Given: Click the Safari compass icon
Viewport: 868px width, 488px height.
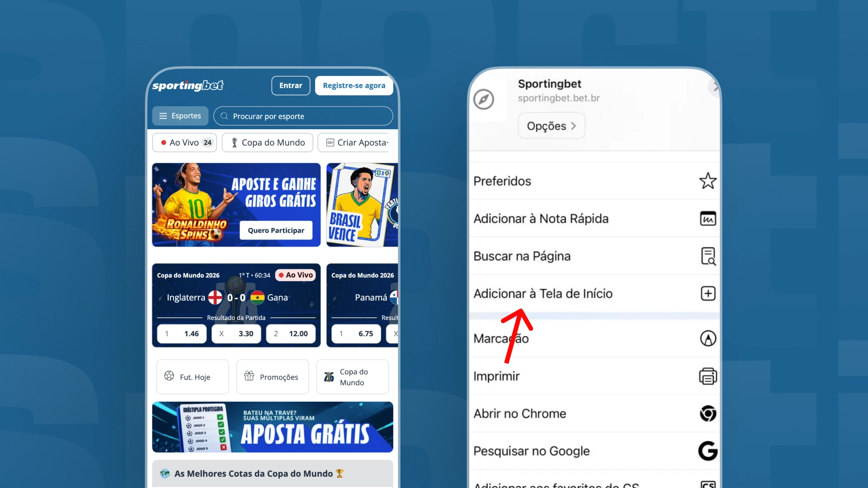Looking at the screenshot, I should 484,99.
